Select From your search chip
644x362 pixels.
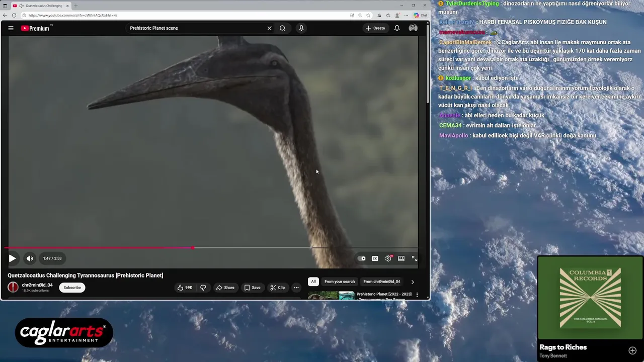coord(340,282)
